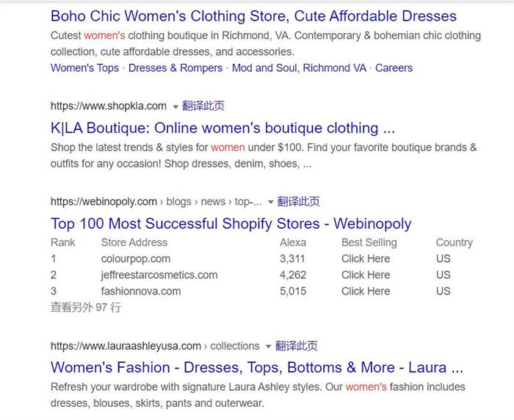Show the other 97 table rows
Screen dimensions: 514x420
pyautogui.click(x=86, y=307)
